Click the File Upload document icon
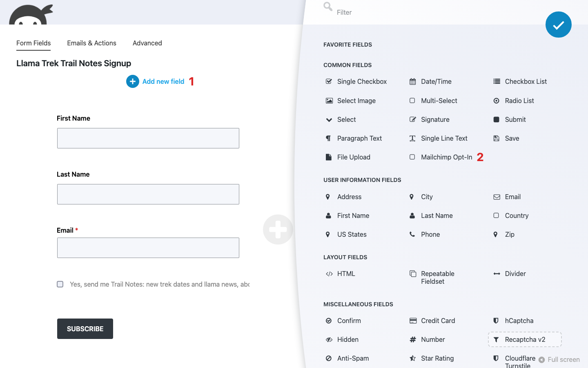Screen dimensions: 588x368 329,157
